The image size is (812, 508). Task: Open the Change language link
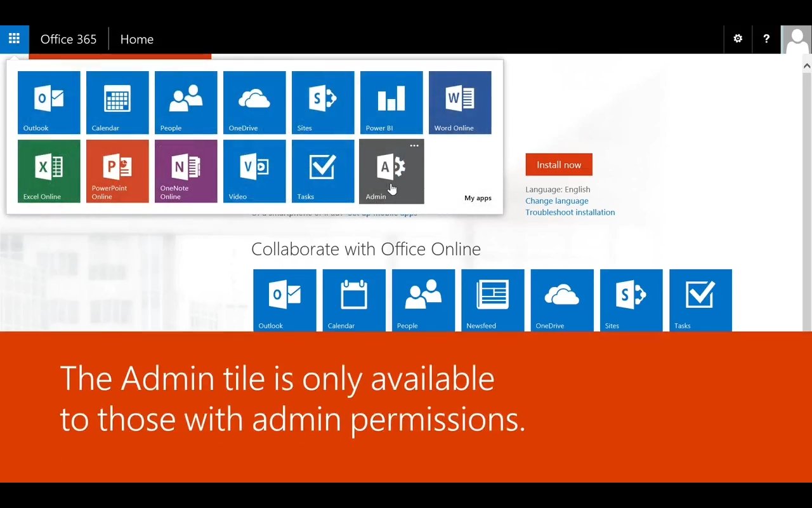[x=556, y=201]
